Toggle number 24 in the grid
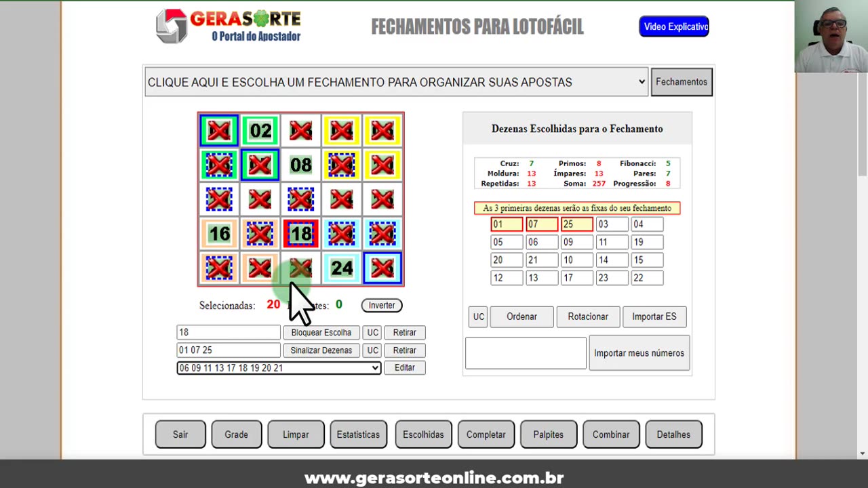868x488 pixels. [342, 268]
